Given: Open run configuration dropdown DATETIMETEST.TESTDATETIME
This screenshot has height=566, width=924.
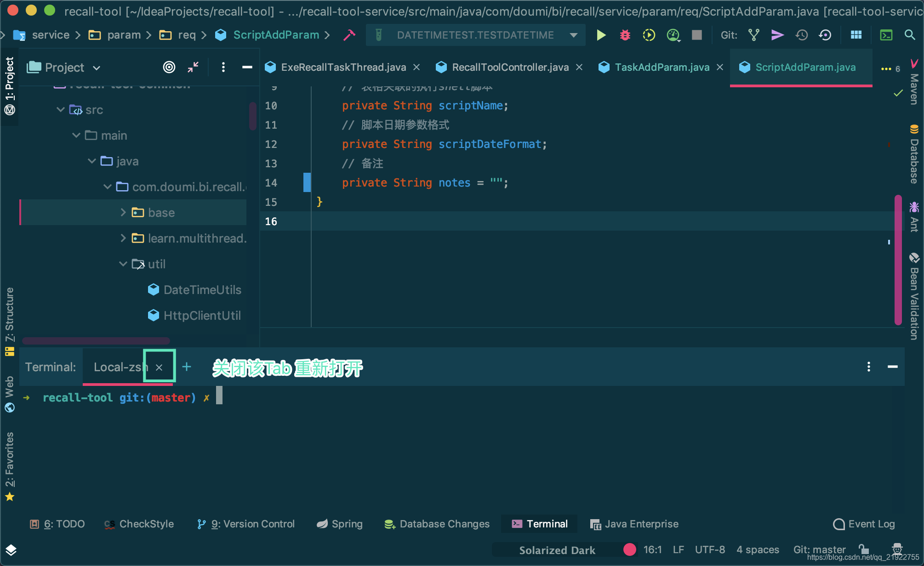Looking at the screenshot, I should point(476,35).
